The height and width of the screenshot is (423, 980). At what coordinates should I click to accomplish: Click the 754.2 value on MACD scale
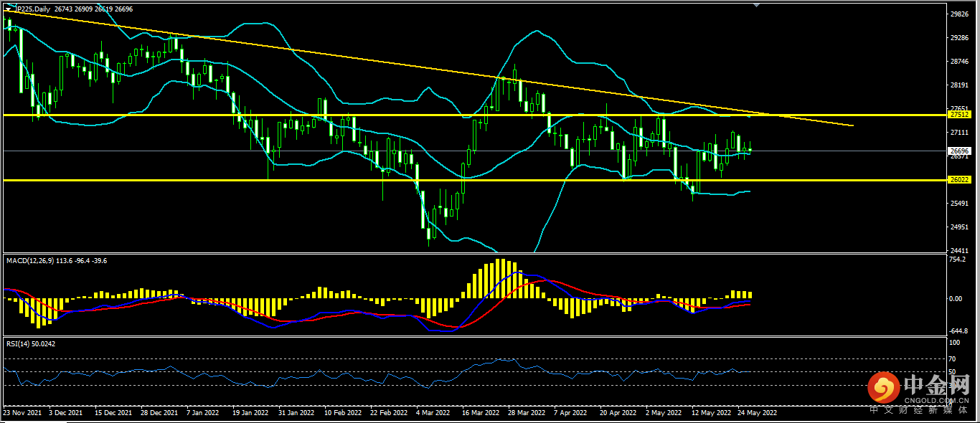pyautogui.click(x=957, y=260)
